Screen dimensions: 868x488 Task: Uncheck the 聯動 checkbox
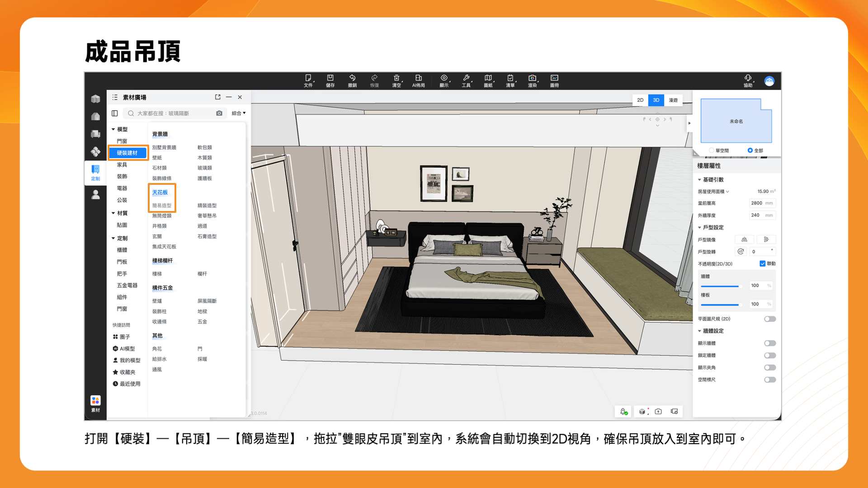762,264
